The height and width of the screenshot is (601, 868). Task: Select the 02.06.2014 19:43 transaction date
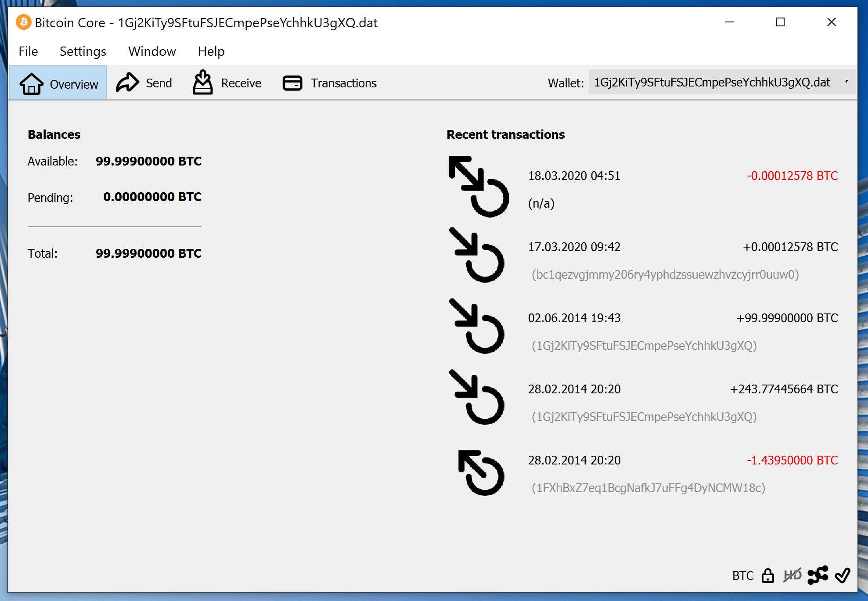(x=574, y=318)
